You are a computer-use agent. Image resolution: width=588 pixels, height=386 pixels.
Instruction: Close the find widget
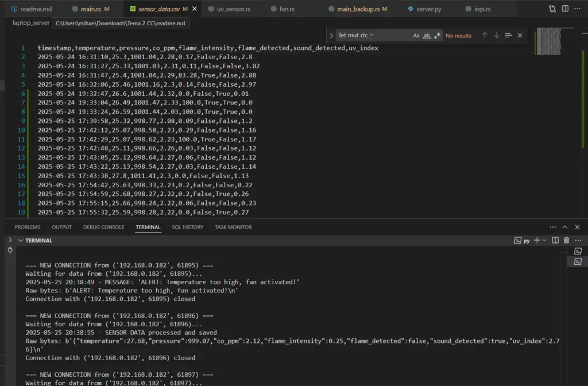520,35
